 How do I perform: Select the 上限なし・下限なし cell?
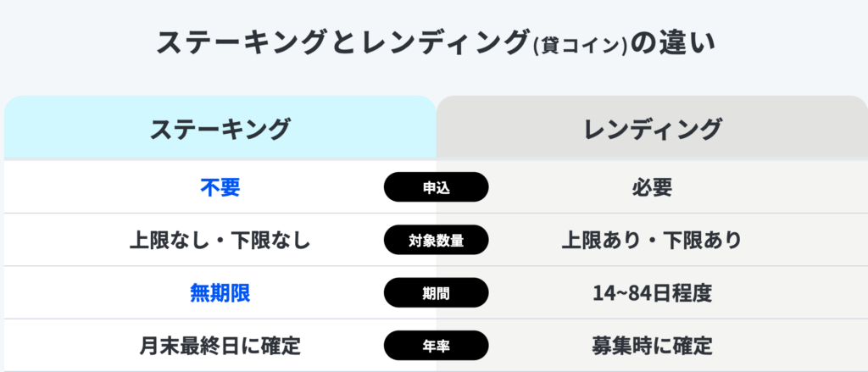220,241
